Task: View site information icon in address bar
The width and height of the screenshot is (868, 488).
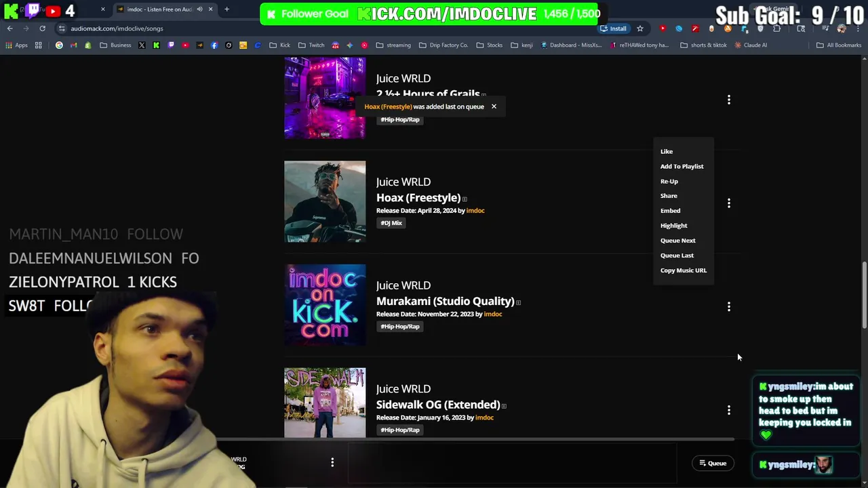Action: pos(62,28)
